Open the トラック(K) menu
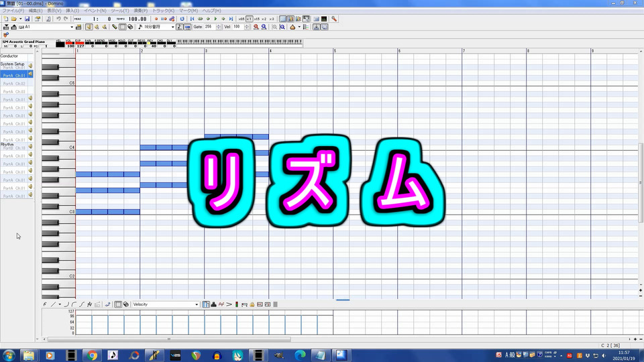The height and width of the screenshot is (362, 644). coord(164,11)
